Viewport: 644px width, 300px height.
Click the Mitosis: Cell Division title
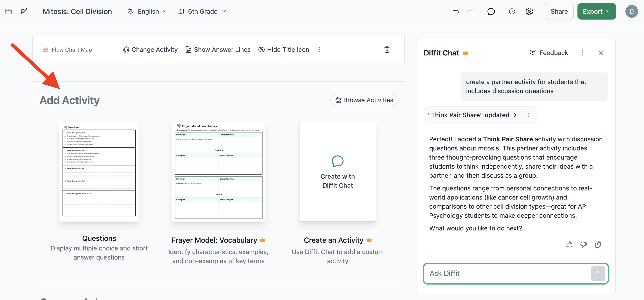coord(77,12)
